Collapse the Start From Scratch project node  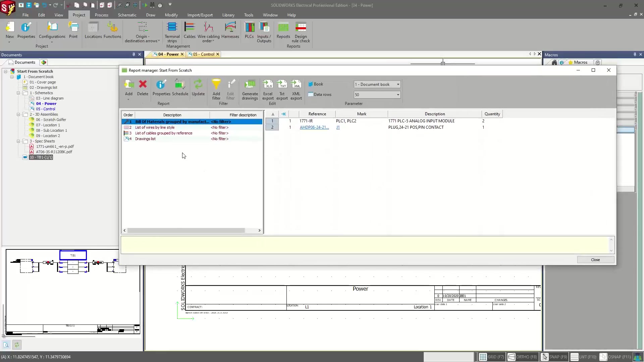6,71
